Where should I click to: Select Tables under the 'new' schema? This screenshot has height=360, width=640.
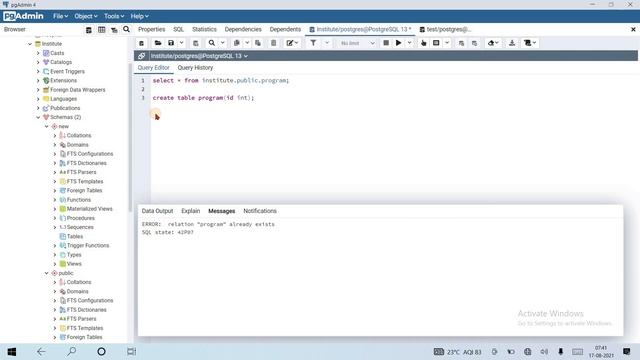pos(75,237)
